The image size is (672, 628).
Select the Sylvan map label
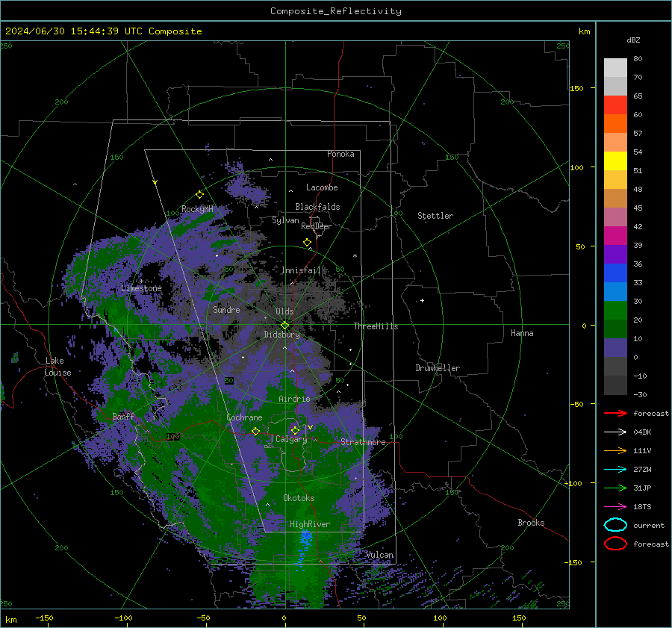pos(285,220)
